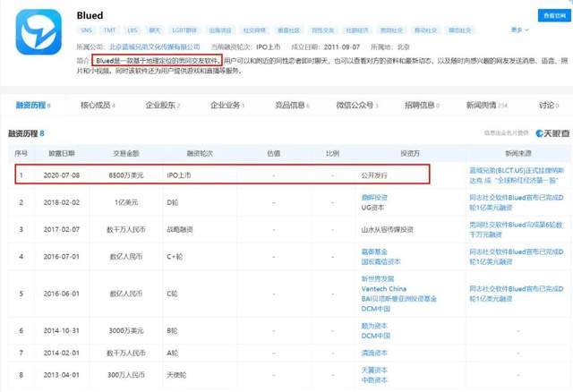Viewport: 573px width, 392px height.
Task: Open the investor Vantech China link
Action: pyautogui.click(x=384, y=288)
